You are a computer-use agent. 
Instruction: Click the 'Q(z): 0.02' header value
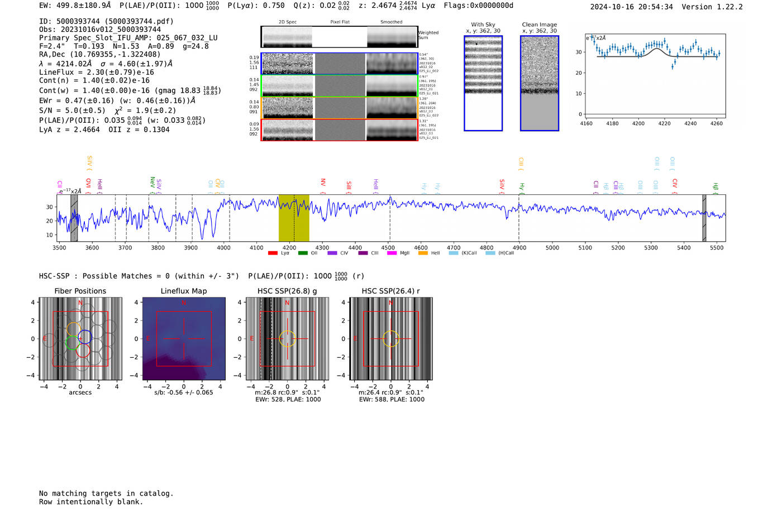315,6
